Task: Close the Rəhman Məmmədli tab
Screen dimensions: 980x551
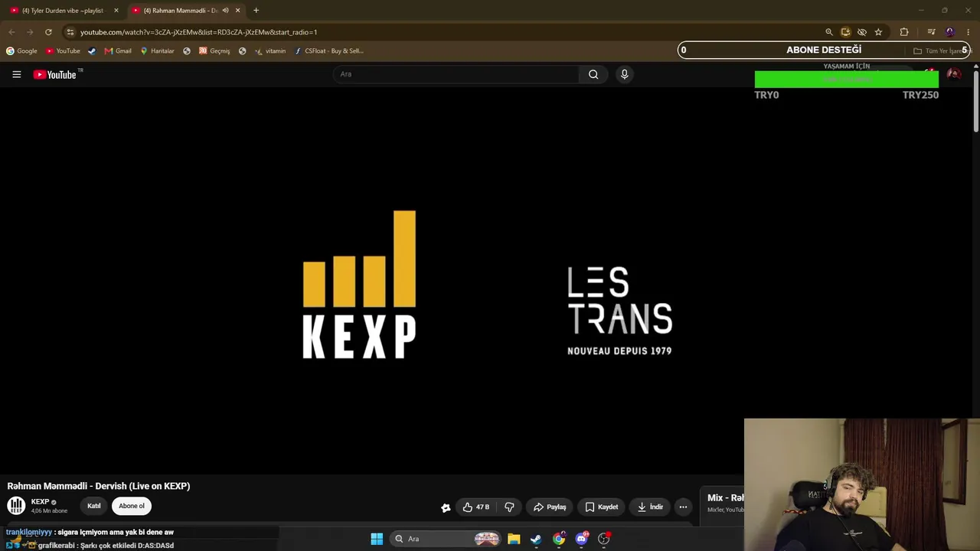Action: 237,11
